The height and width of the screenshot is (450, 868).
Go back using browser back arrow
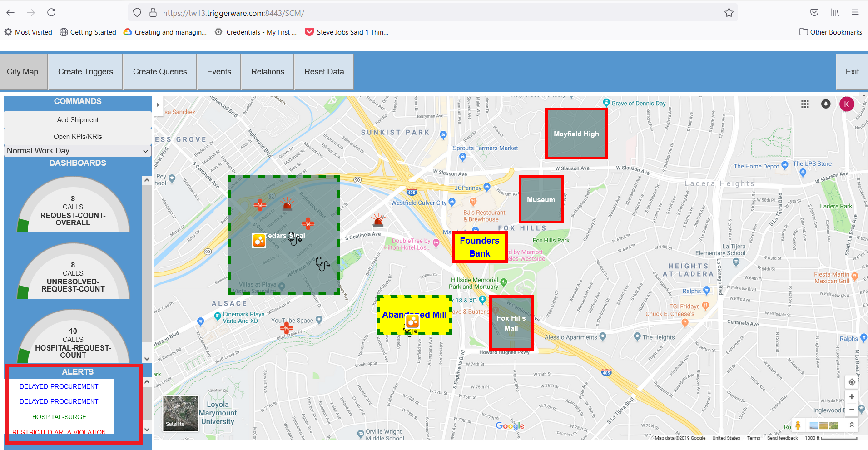pos(10,13)
